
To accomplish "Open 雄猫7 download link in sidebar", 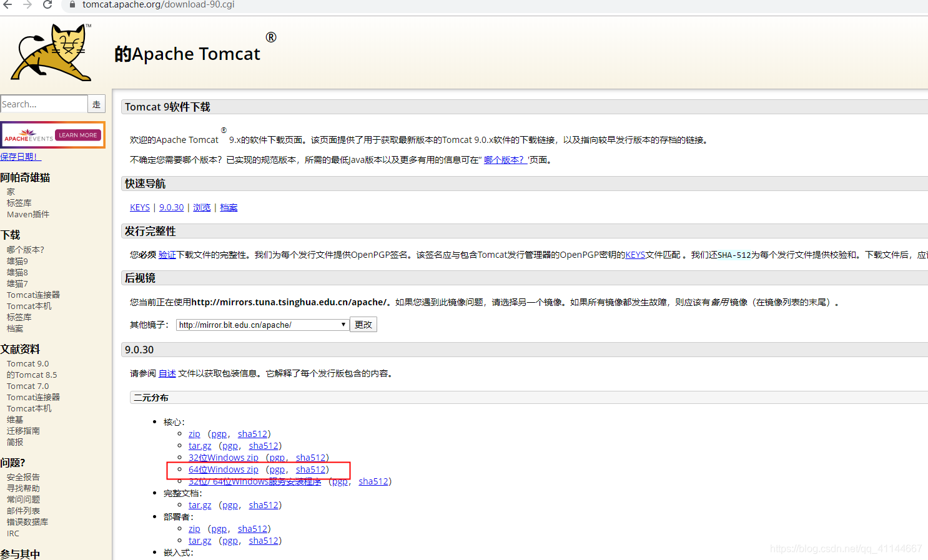I will click(17, 283).
